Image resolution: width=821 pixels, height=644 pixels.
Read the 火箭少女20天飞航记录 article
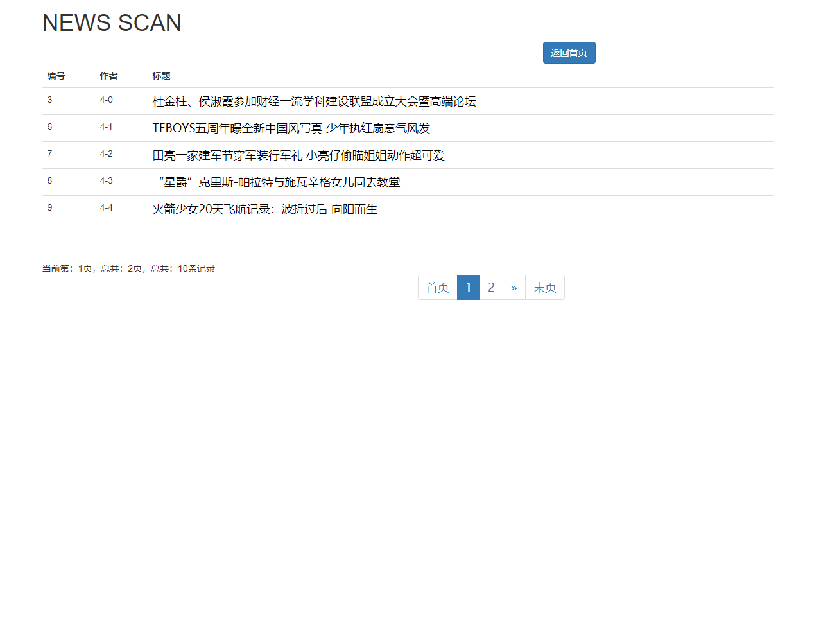click(x=265, y=209)
